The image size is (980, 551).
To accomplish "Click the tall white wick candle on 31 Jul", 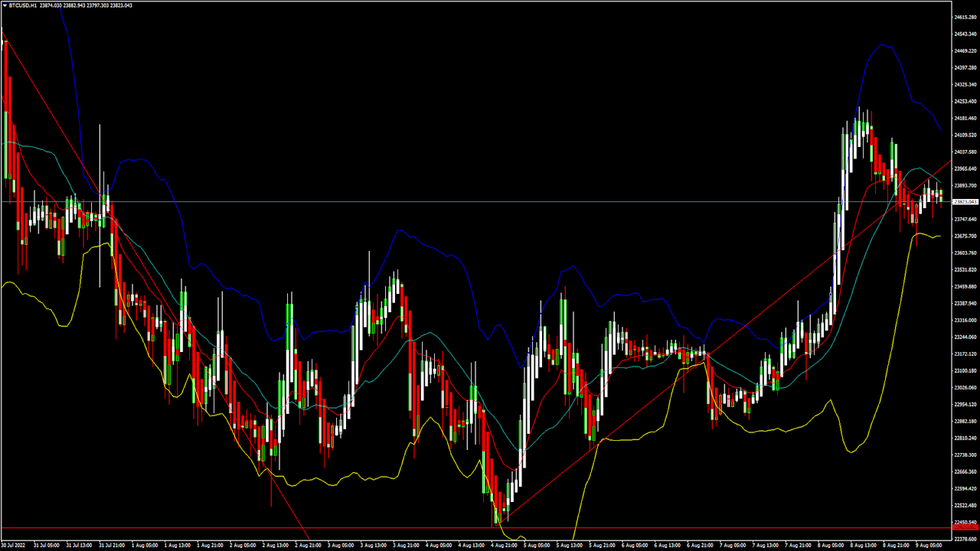I will tap(100, 207).
